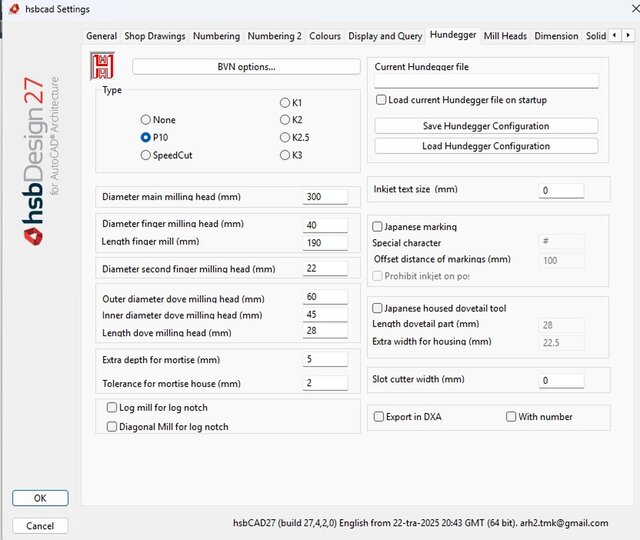The image size is (640, 540).
Task: Edit the Inkjet text size field
Action: pos(561,191)
